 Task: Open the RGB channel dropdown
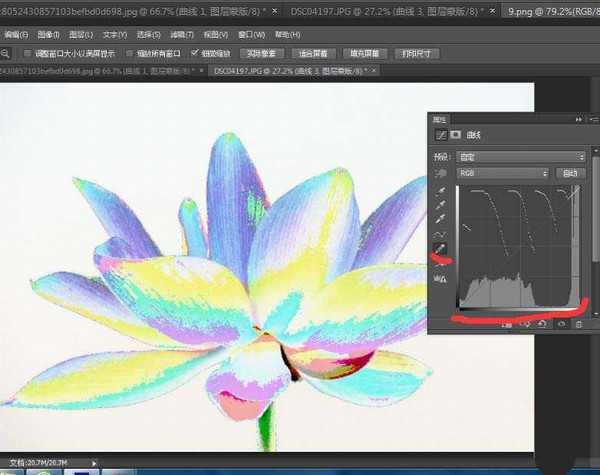(502, 173)
